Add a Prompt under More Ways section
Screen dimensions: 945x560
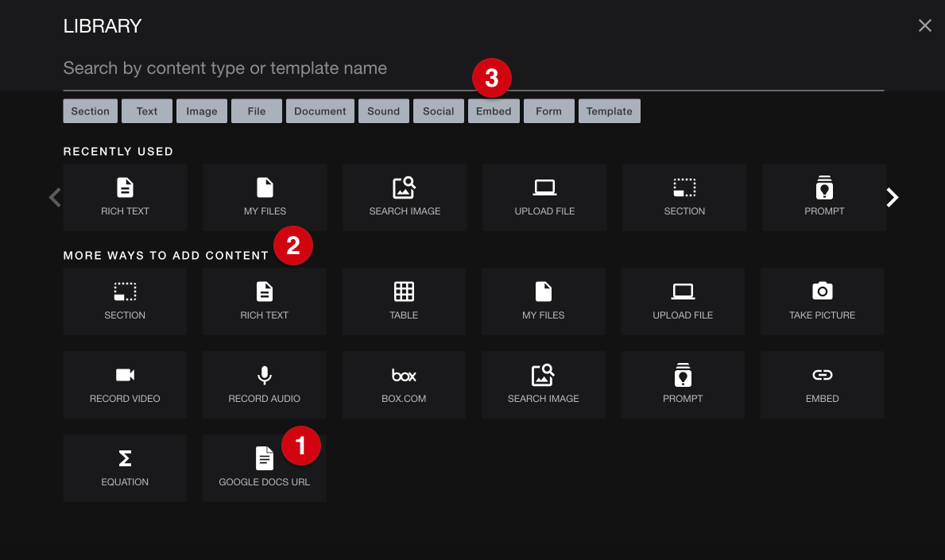(x=683, y=384)
